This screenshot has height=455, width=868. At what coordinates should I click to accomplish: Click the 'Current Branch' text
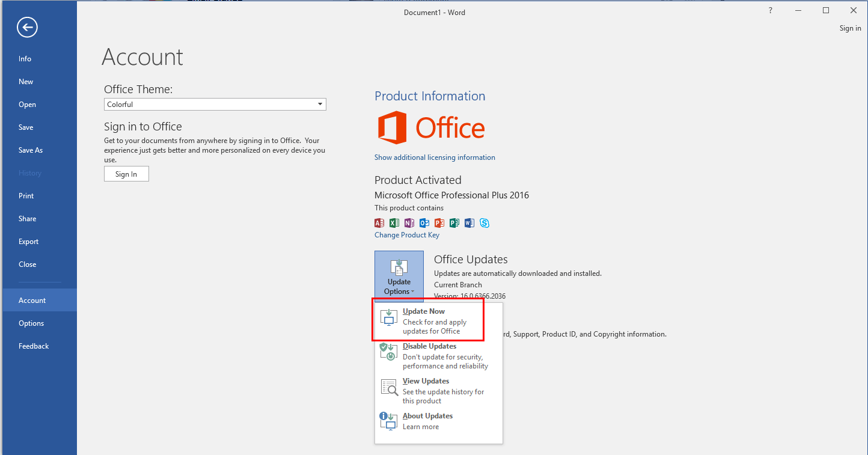[x=458, y=285]
